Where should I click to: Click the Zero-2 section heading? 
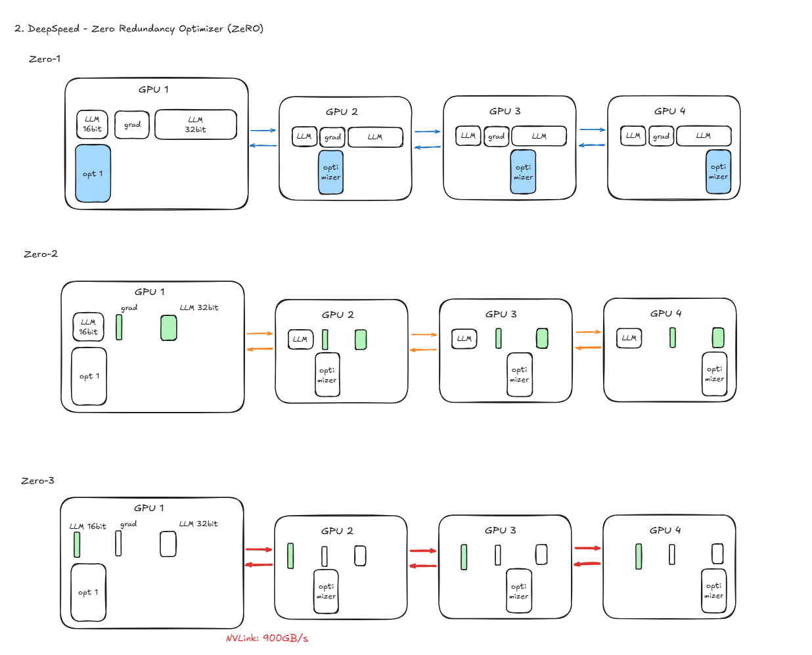pyautogui.click(x=41, y=254)
